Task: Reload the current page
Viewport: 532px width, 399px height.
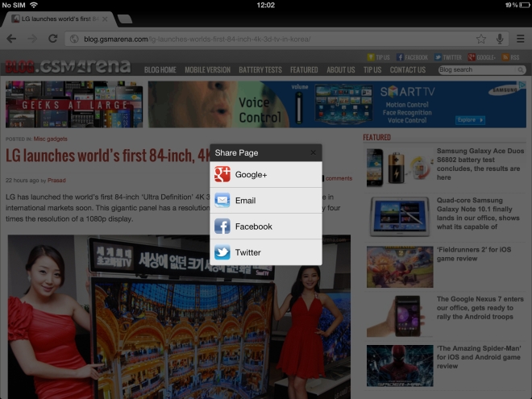Action: [52, 39]
